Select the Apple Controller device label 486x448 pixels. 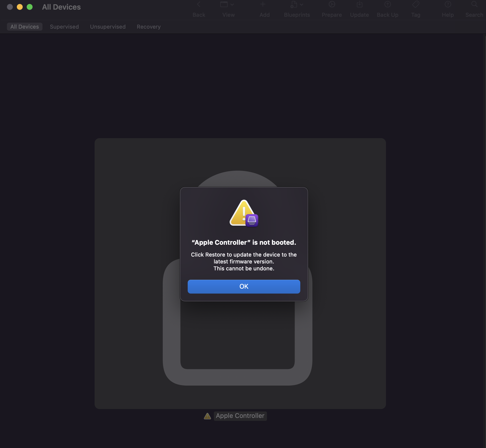click(x=240, y=416)
